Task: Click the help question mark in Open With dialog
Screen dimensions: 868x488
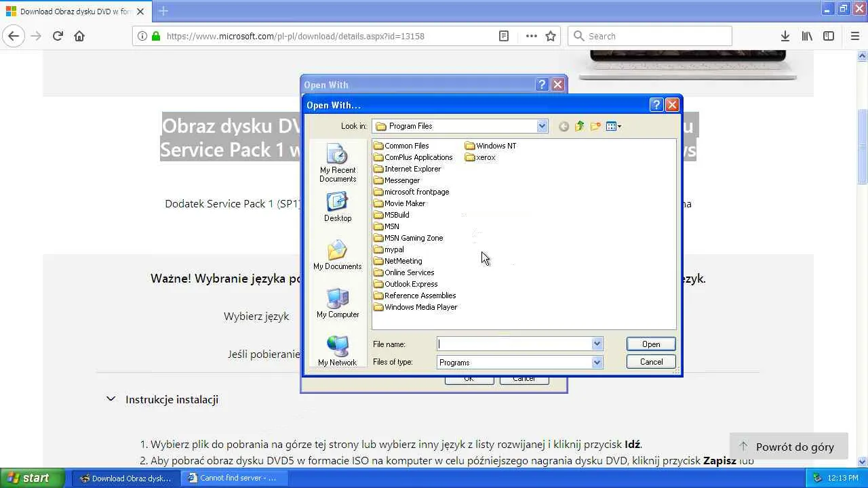Action: tap(656, 104)
